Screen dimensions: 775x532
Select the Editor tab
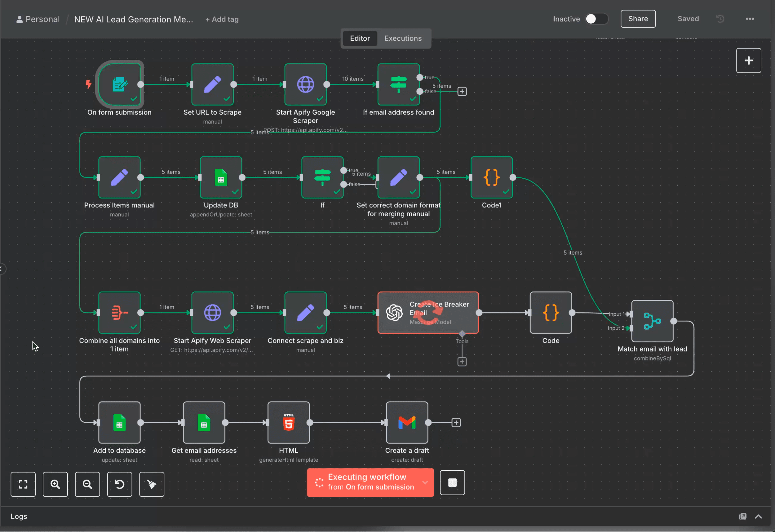(360, 38)
